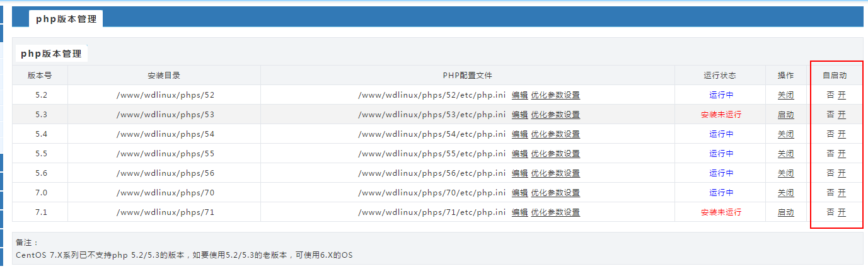Open the top php版本管理 tab
868x271 pixels.
pyautogui.click(x=66, y=19)
